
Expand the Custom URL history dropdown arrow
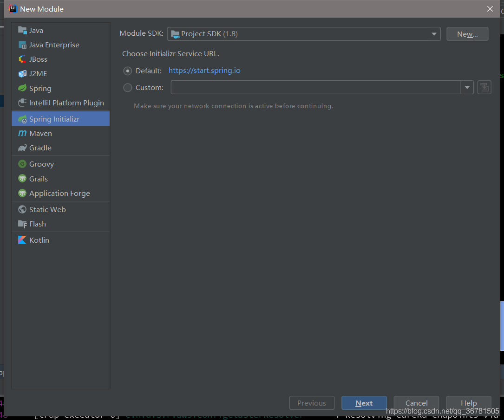point(467,87)
